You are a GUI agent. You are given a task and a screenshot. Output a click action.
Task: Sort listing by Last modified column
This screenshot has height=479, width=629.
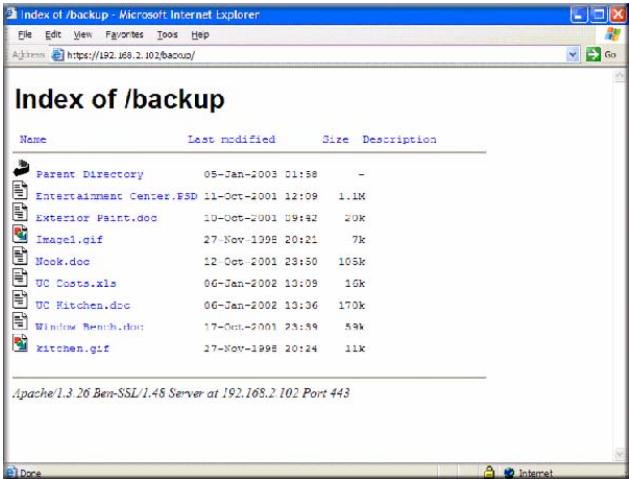[x=231, y=140]
